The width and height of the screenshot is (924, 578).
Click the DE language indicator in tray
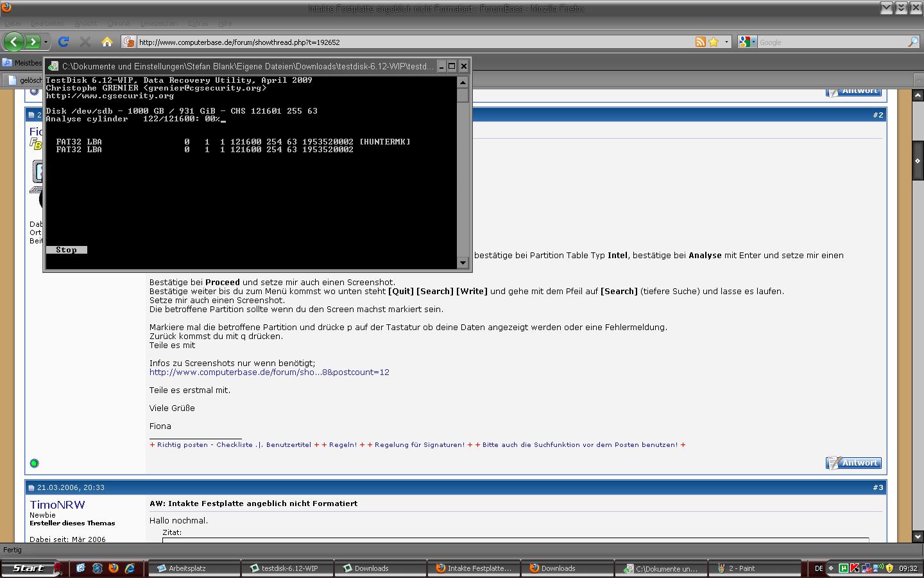819,568
